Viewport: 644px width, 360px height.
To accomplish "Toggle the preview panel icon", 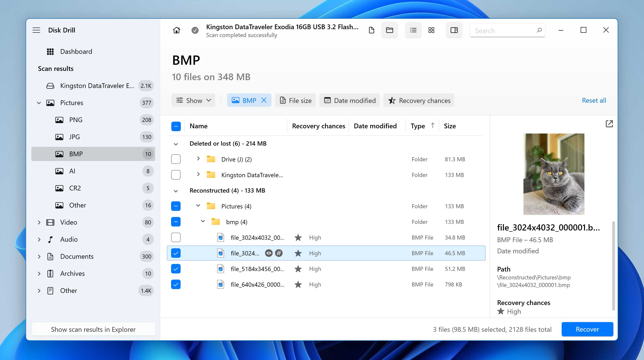I will (x=454, y=30).
